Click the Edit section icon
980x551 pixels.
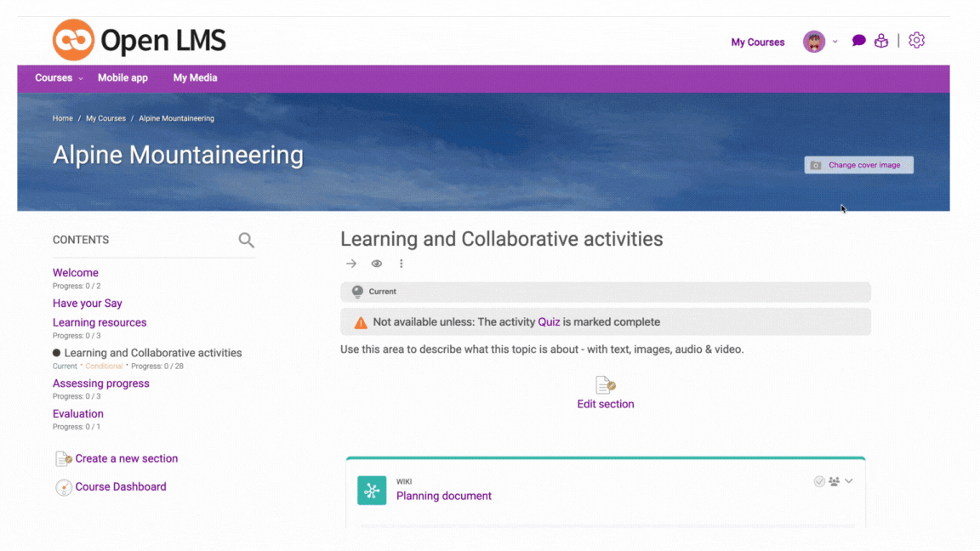(x=606, y=384)
